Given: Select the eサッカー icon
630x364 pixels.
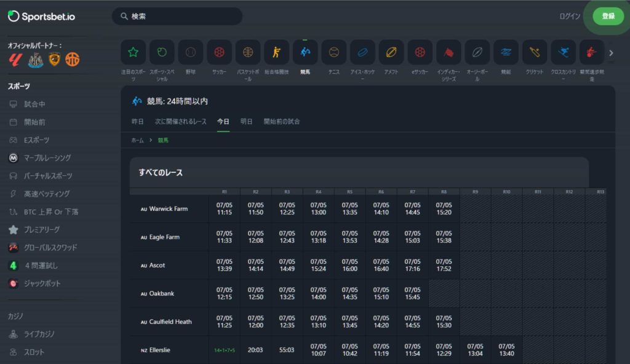Looking at the screenshot, I should [420, 52].
